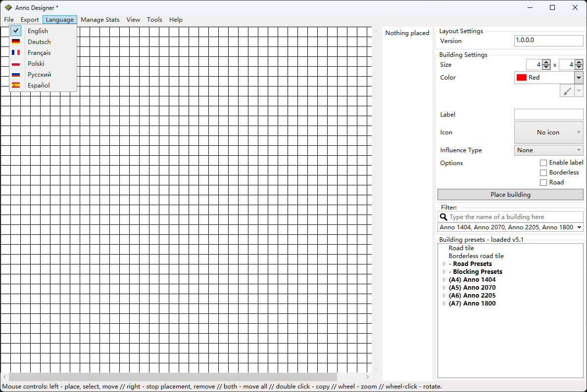Select the checked English language entry
587x392 pixels.
tap(43, 31)
